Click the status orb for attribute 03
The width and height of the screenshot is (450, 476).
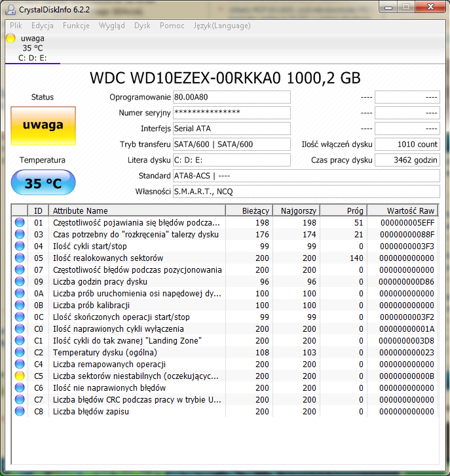[x=20, y=234]
